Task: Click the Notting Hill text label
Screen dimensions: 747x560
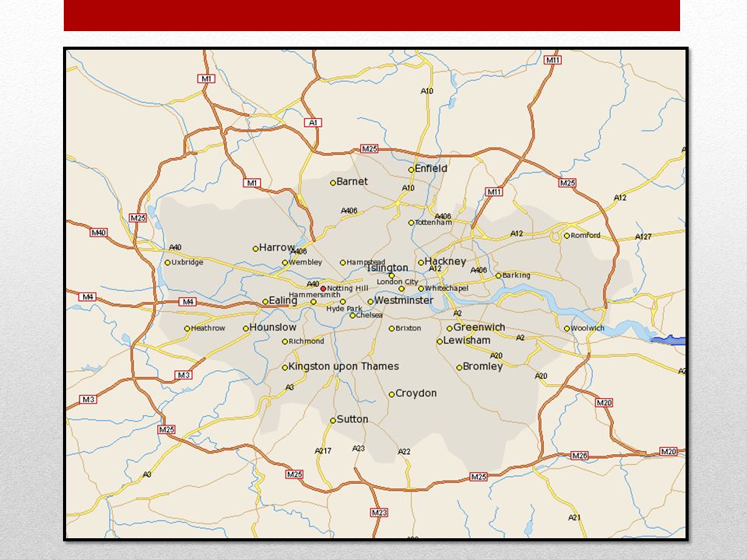Action: [348, 288]
